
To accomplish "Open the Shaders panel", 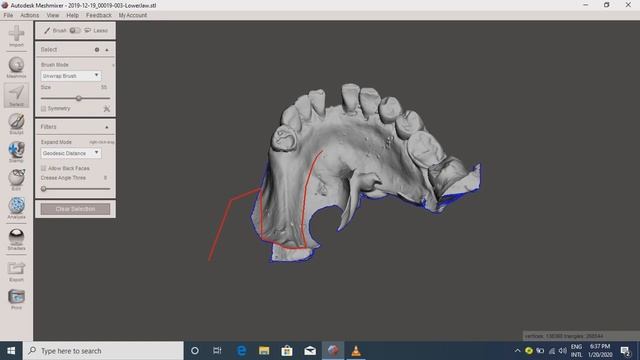I will [16, 240].
